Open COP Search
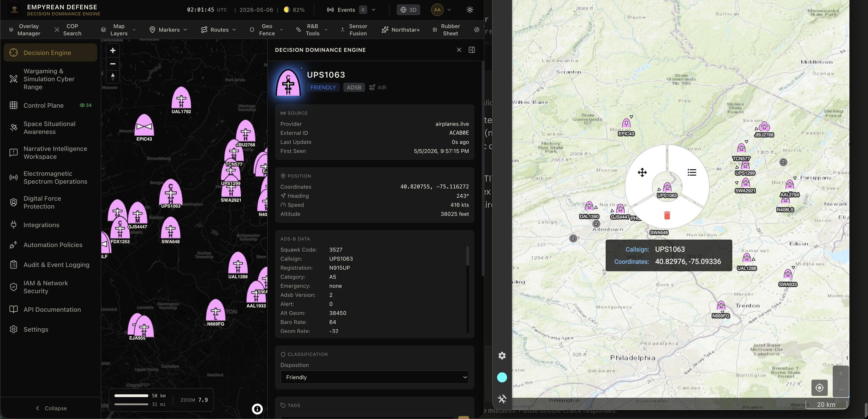The width and height of the screenshot is (868, 419). 68,30
